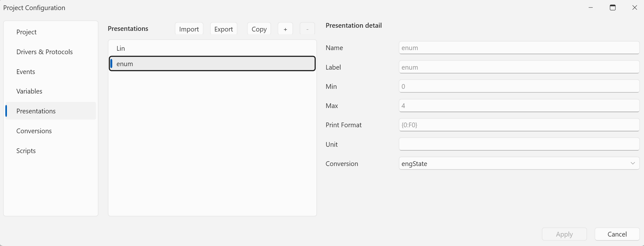Image resolution: width=644 pixels, height=246 pixels.
Task: Click the empty Unit field
Action: point(519,144)
